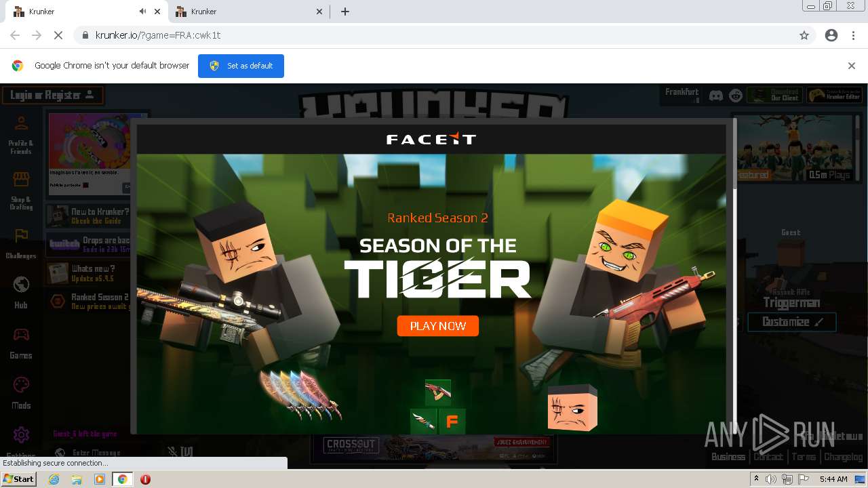The height and width of the screenshot is (488, 868).
Task: Click the Crossout ad banner
Action: coord(434,449)
